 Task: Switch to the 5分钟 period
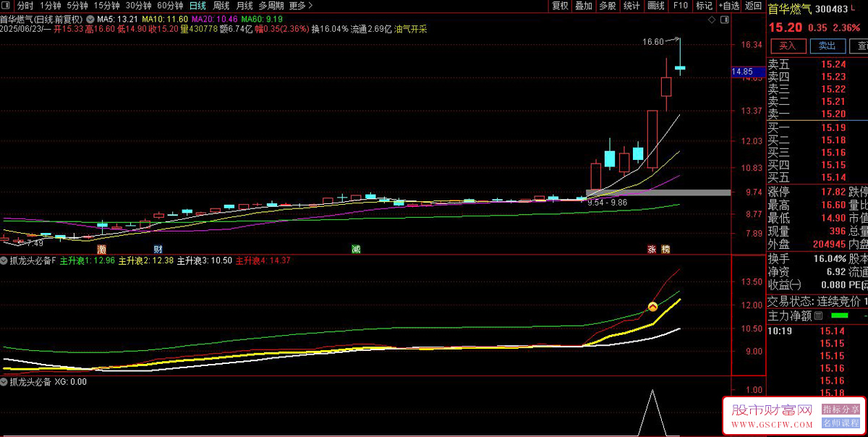point(77,5)
